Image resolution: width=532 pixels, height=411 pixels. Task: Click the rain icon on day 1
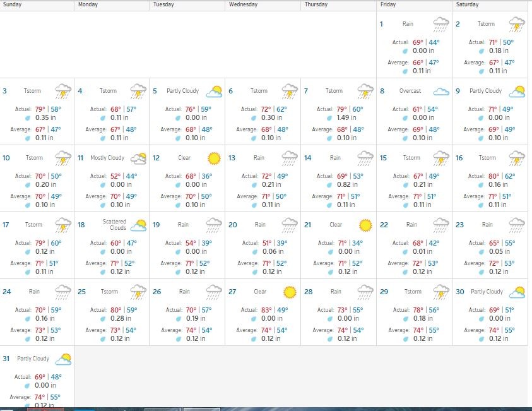(441, 25)
